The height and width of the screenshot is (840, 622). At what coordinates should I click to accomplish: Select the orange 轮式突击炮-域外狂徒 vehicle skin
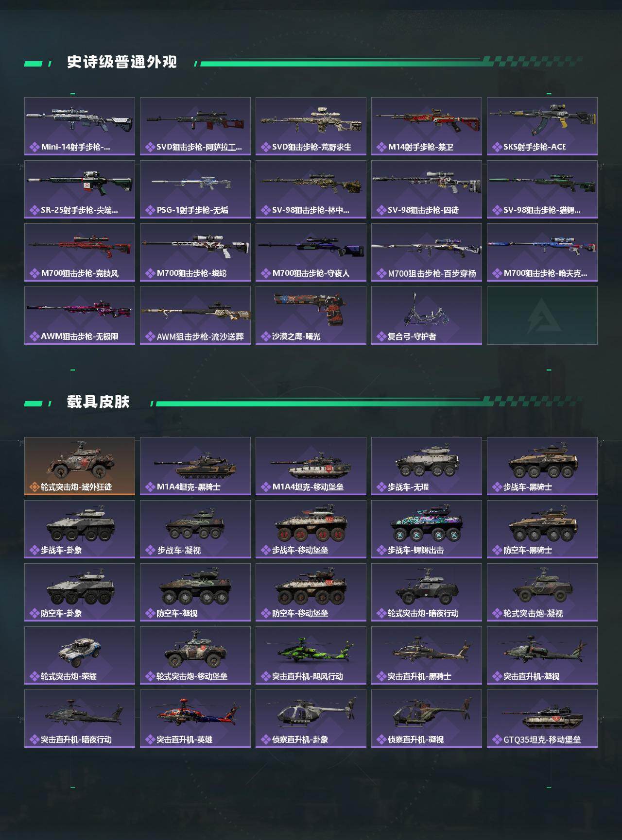[80, 466]
